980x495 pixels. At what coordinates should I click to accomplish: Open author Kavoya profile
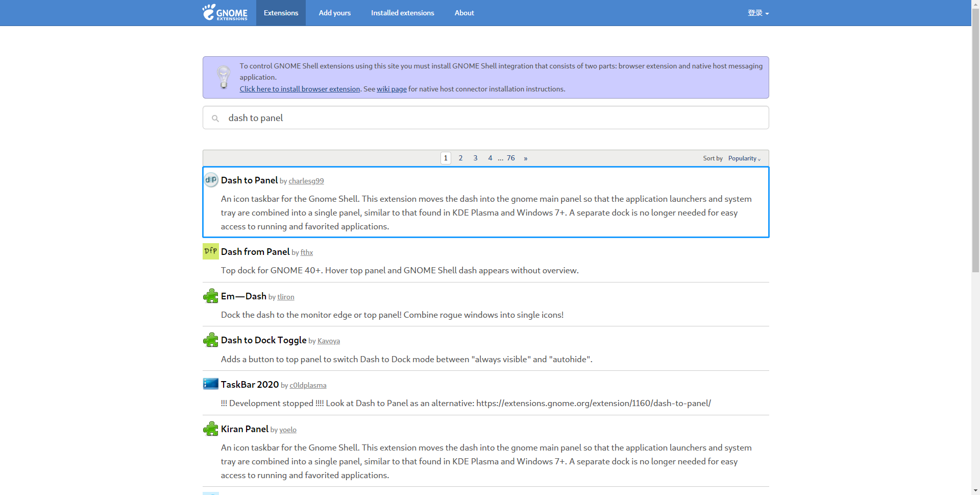pos(329,341)
